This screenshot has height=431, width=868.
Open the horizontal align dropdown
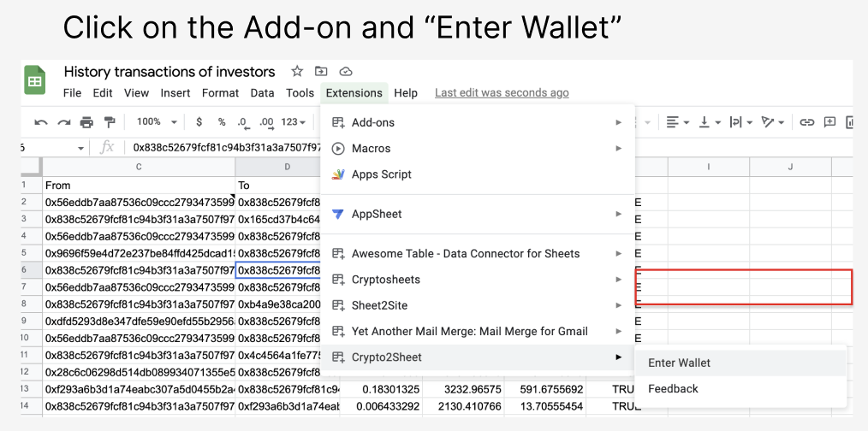click(678, 122)
